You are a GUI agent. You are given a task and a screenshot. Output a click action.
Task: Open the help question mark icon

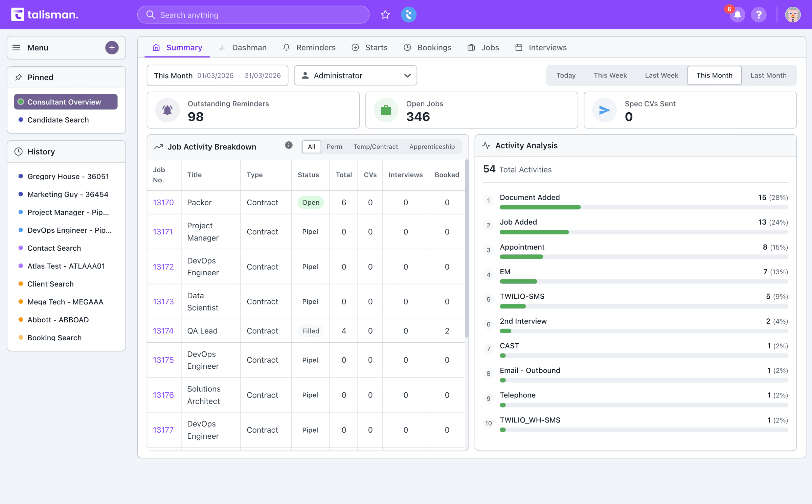point(759,15)
